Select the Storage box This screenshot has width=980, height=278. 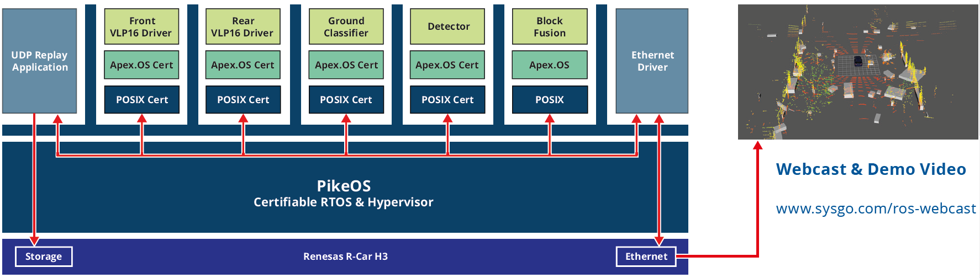[x=44, y=256]
